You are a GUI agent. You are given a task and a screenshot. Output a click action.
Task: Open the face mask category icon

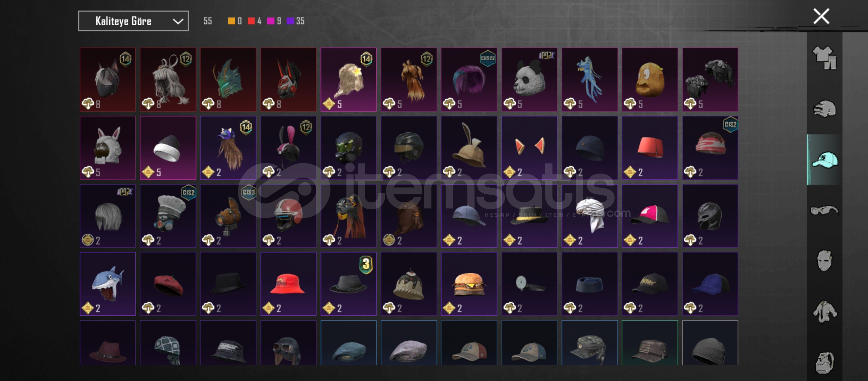(825, 260)
